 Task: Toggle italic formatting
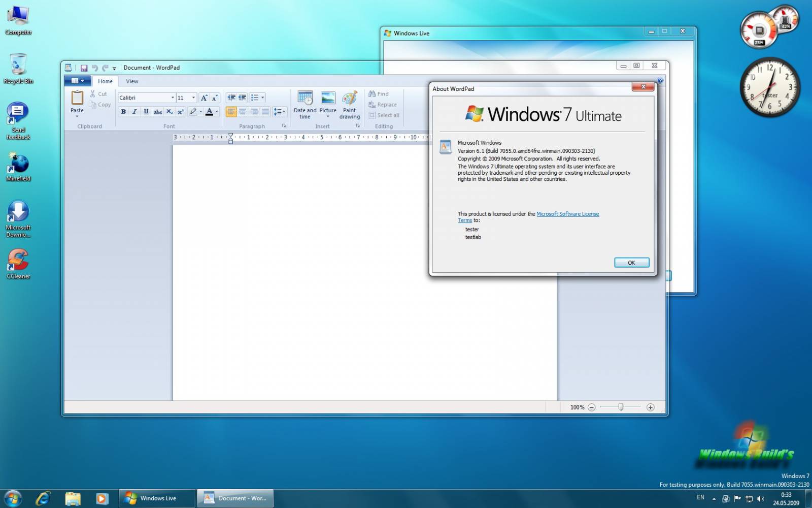pos(134,112)
